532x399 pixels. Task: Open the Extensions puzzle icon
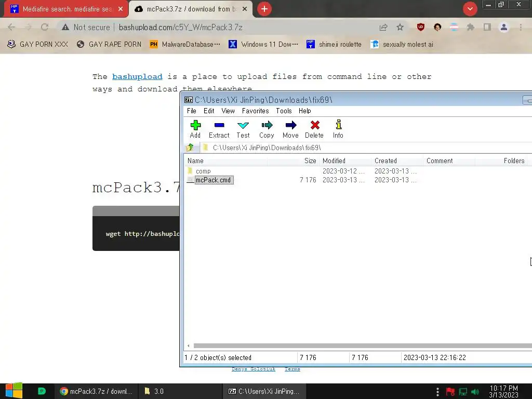click(x=470, y=27)
